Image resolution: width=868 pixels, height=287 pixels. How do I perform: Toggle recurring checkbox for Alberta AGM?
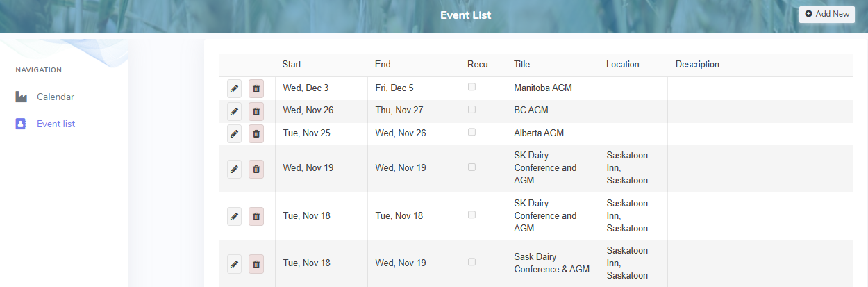472,132
